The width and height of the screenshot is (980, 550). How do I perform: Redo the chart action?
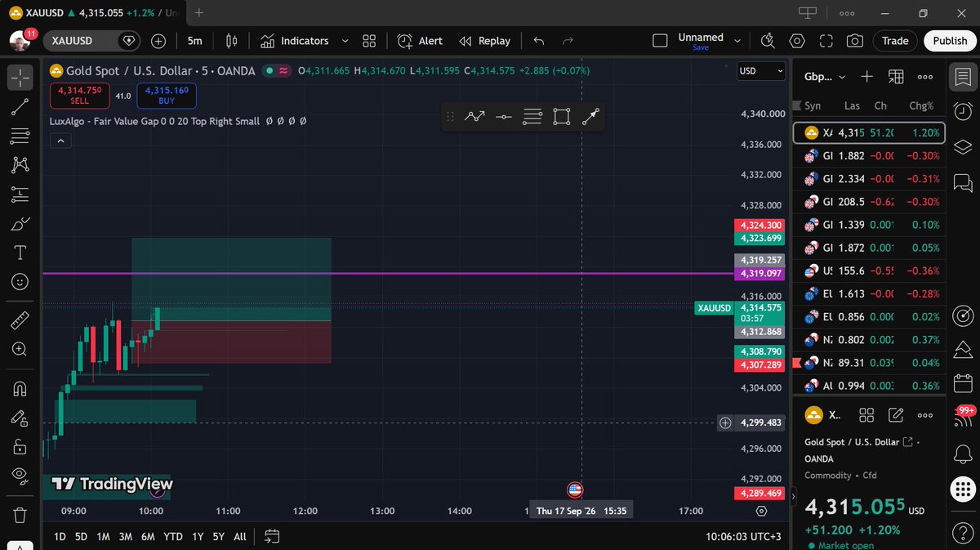pyautogui.click(x=568, y=41)
